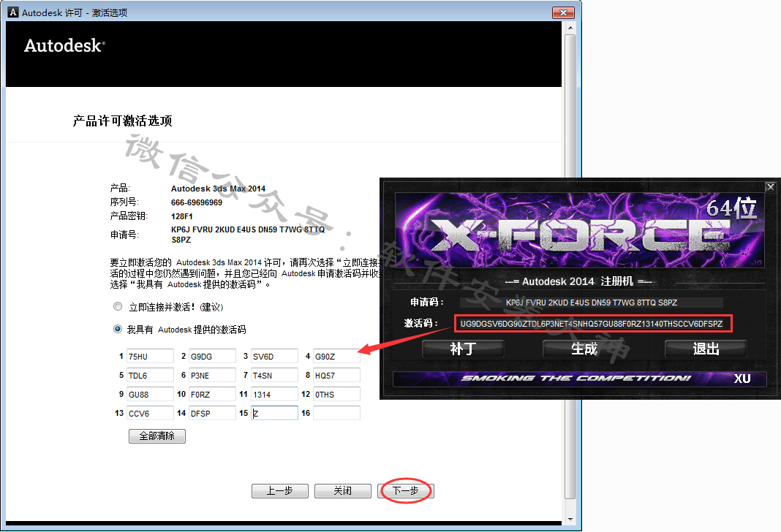Proceed with the 下一步 next button
781x532 pixels.
[406, 490]
